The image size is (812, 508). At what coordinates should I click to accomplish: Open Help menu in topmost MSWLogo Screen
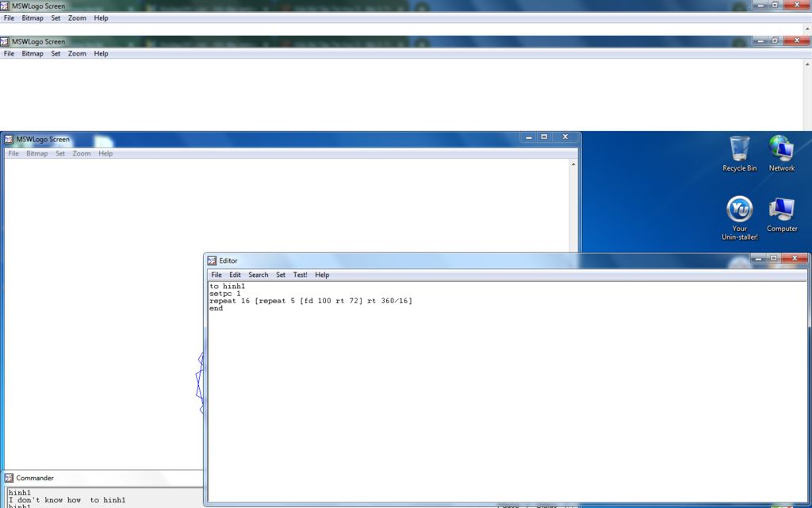pyautogui.click(x=101, y=17)
